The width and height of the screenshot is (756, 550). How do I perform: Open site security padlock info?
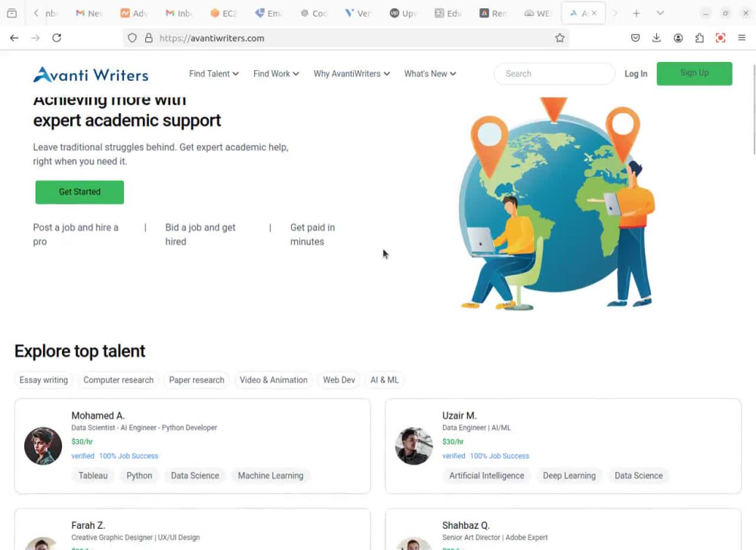coord(148,38)
